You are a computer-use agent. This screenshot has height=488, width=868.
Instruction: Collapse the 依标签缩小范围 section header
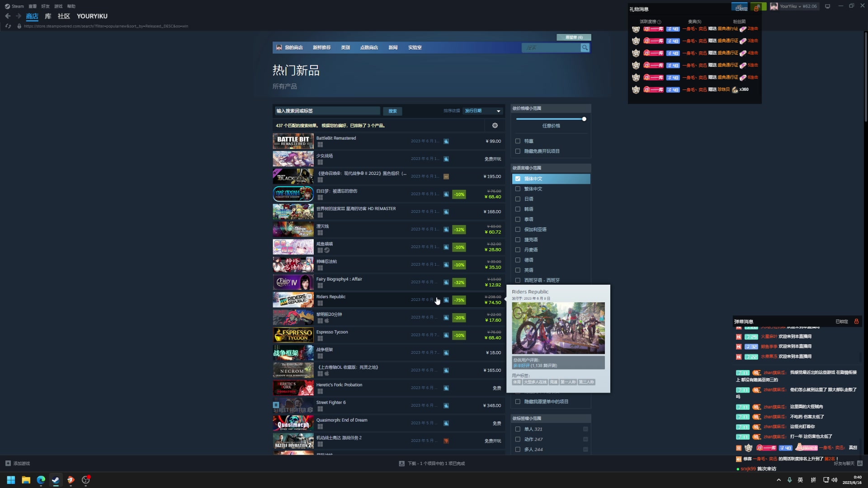(x=551, y=418)
